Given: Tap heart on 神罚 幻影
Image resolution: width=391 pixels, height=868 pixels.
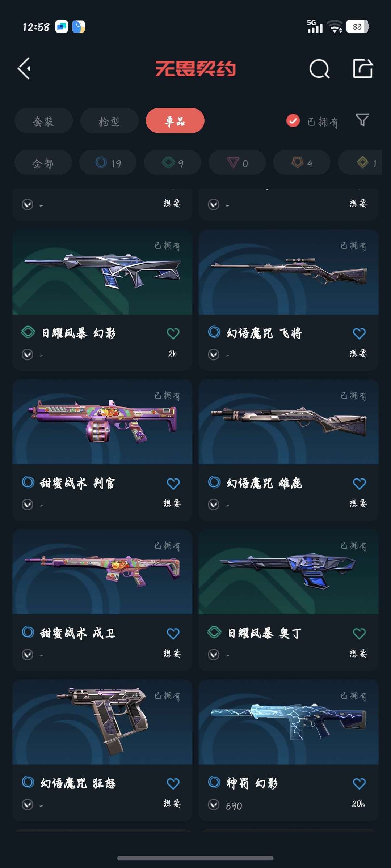Looking at the screenshot, I should (359, 784).
